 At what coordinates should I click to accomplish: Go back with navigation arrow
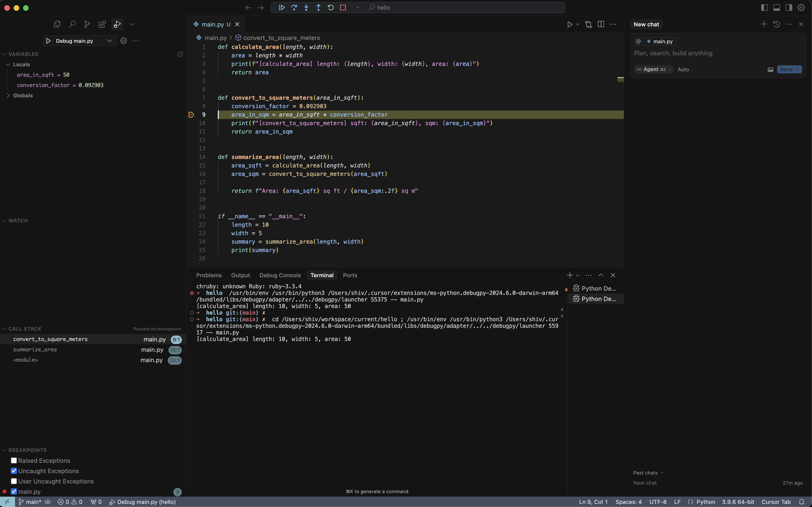point(248,7)
